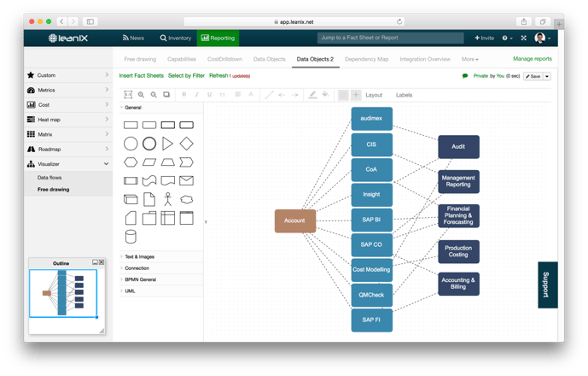This screenshot has width=588, height=376.
Task: Choose the left arrow line start style
Action: (282, 95)
